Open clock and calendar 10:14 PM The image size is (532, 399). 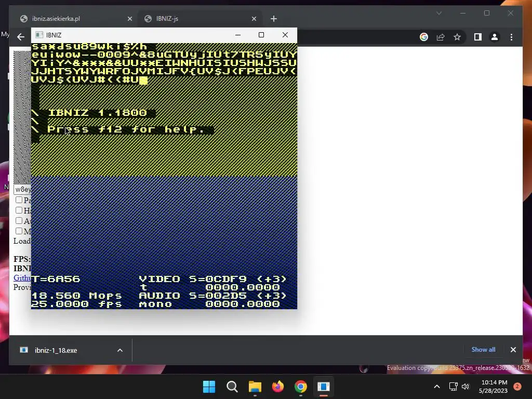click(x=493, y=387)
